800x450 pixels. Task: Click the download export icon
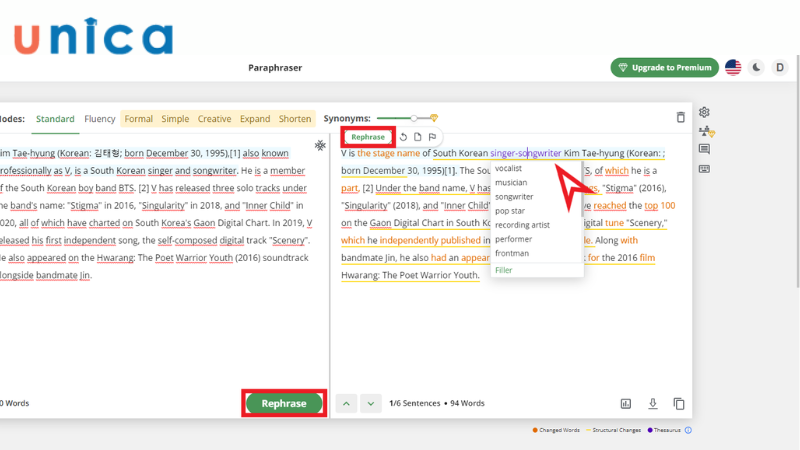pyautogui.click(x=653, y=404)
